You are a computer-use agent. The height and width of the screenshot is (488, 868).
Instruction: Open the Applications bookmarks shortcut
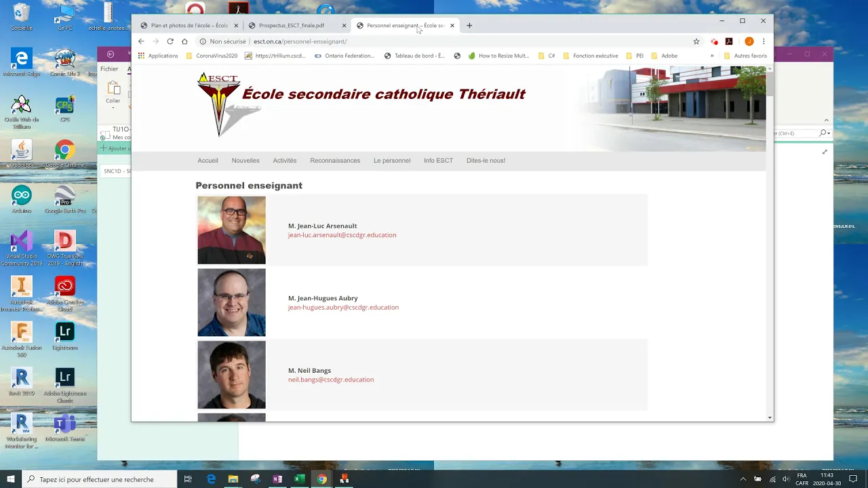158,56
